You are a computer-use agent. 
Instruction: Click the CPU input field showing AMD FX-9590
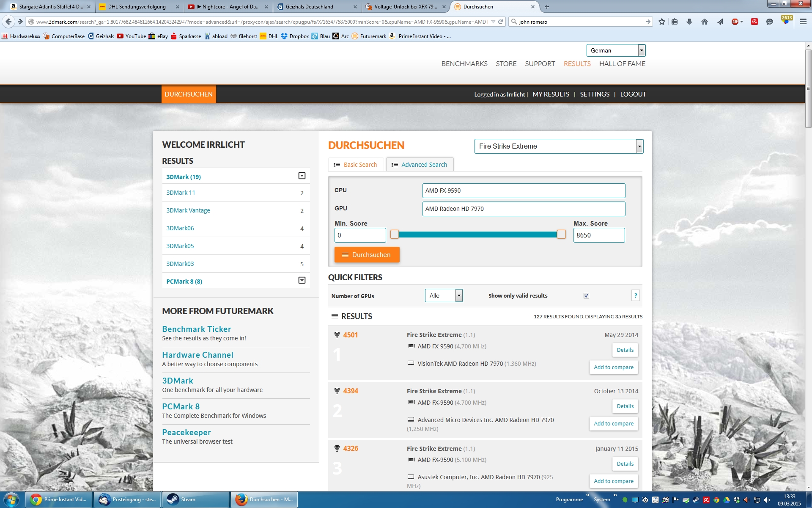[x=523, y=190]
